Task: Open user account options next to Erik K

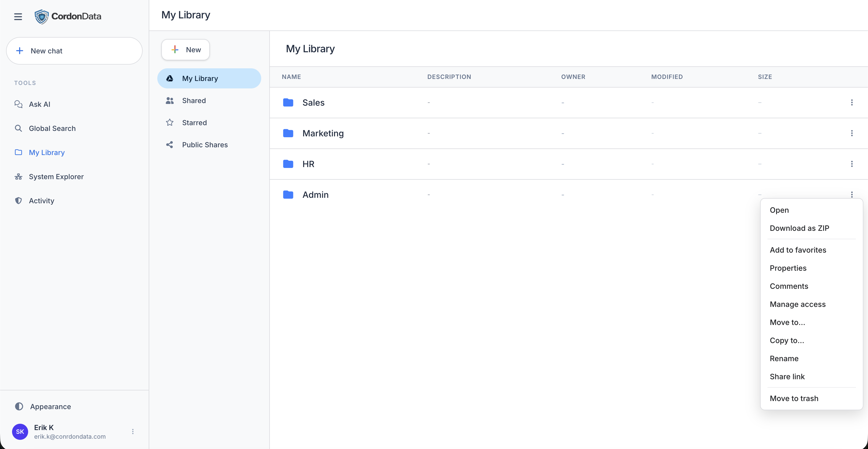Action: (x=133, y=431)
